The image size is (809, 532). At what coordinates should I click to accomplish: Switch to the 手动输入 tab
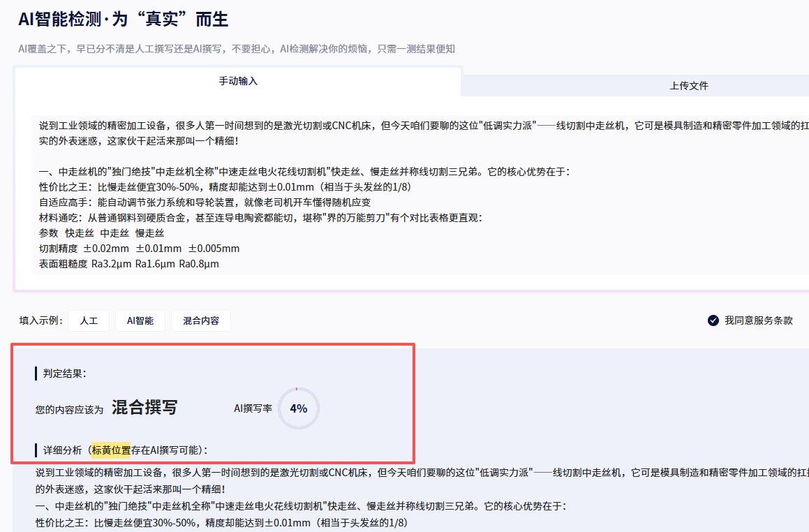[x=238, y=81]
